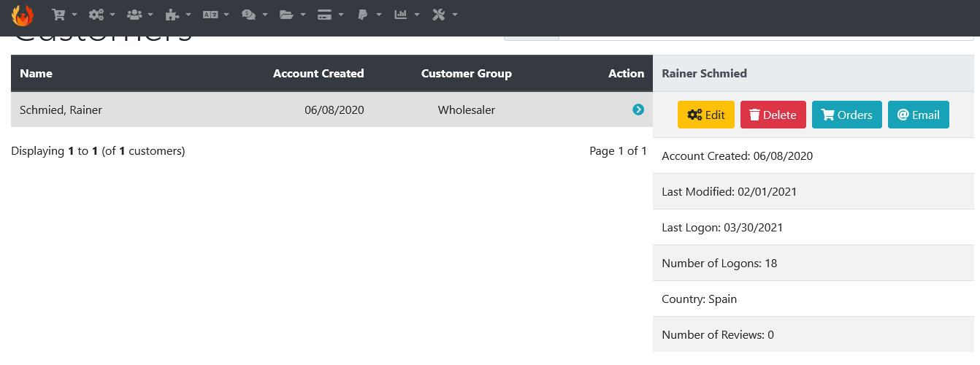Image resolution: width=980 pixels, height=365 pixels.
Task: Click 'Last Logon: 03/30/2021' detail
Action: 722,227
